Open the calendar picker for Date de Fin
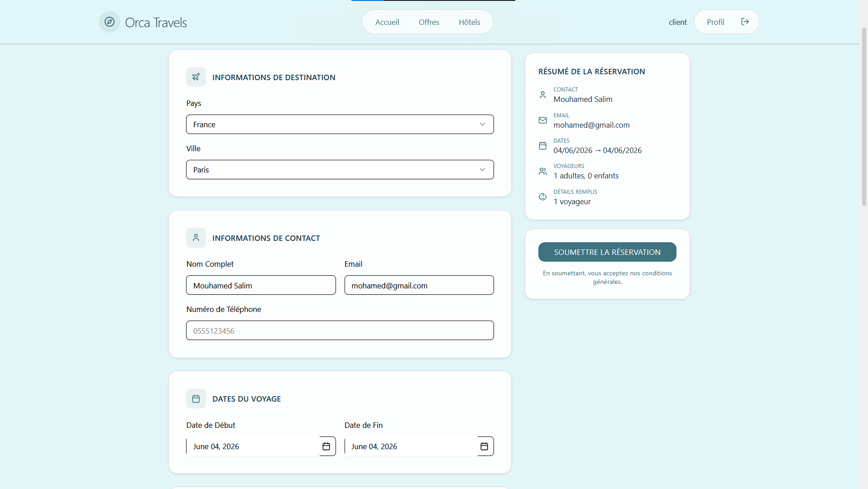868x489 pixels. pyautogui.click(x=484, y=446)
